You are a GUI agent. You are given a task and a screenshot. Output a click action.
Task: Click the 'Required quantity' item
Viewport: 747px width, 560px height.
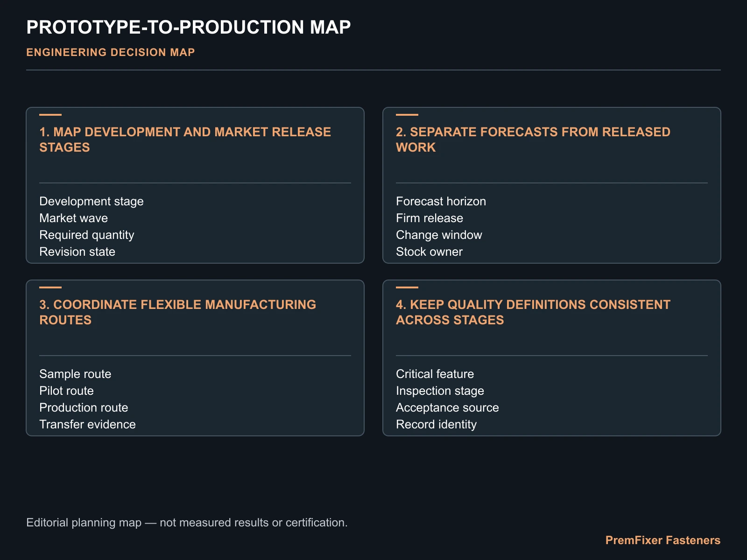pyautogui.click(x=87, y=235)
